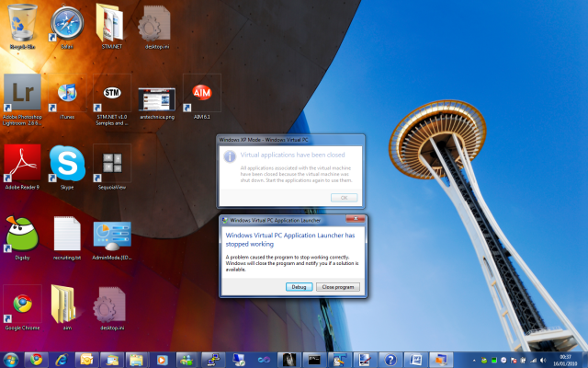Open Internet Explorer from the taskbar
This screenshot has width=588, height=368.
click(x=62, y=360)
